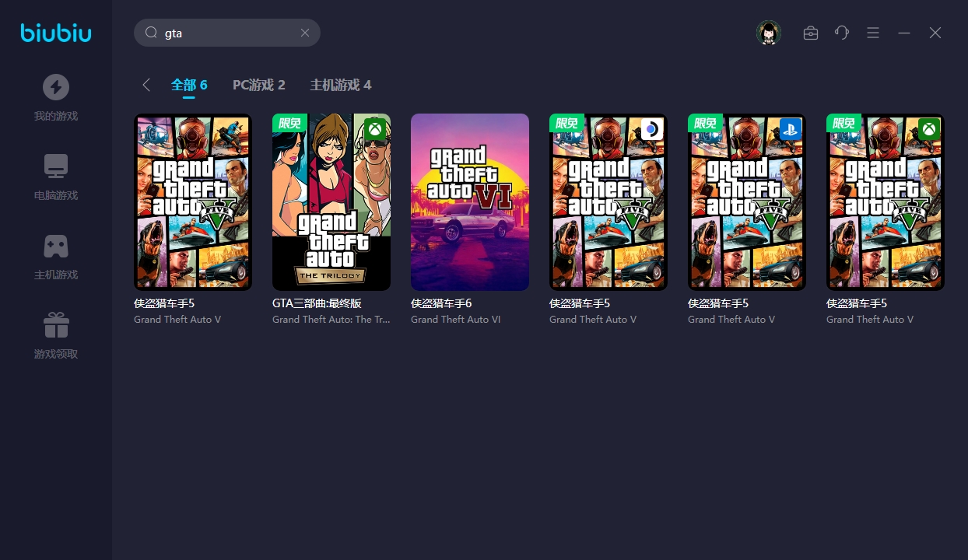The height and width of the screenshot is (560, 968).
Task: Open the PlayStation version of GTA V
Action: tap(747, 202)
